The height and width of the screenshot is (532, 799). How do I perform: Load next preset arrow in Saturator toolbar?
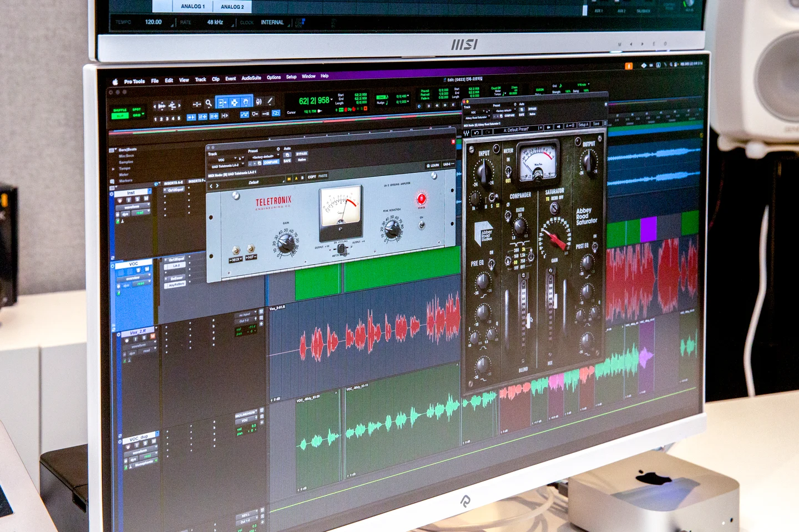558,126
